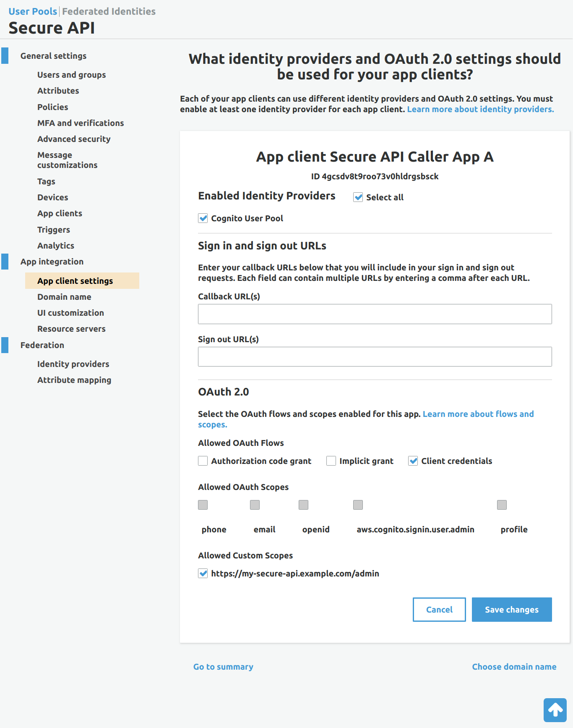The image size is (573, 728).
Task: Open Users and groups in sidebar
Action: tap(71, 75)
